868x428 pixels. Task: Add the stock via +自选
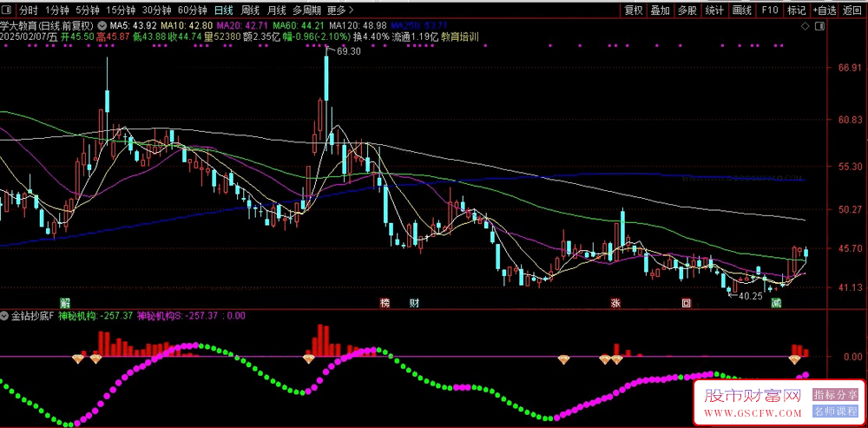pyautogui.click(x=825, y=10)
